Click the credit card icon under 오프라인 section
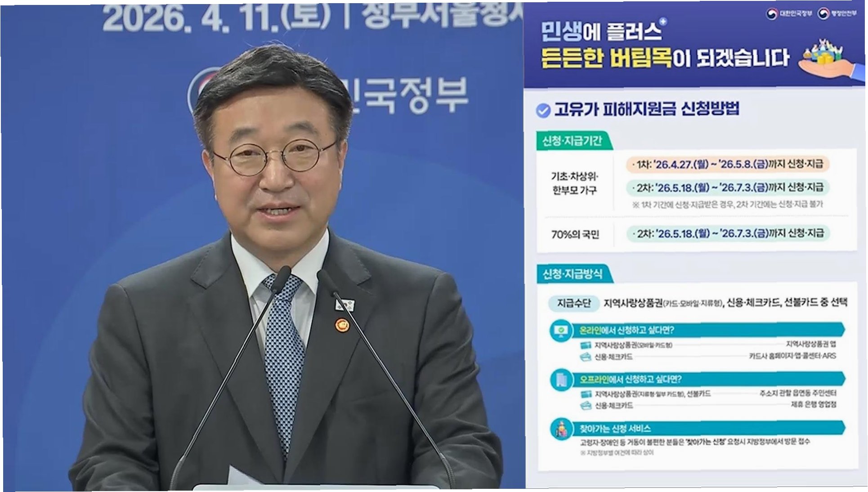The image size is (868, 492). (x=586, y=406)
